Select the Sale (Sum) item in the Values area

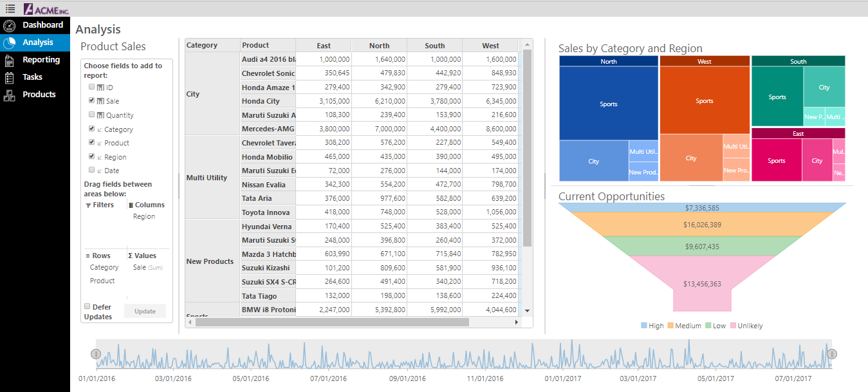point(147,267)
